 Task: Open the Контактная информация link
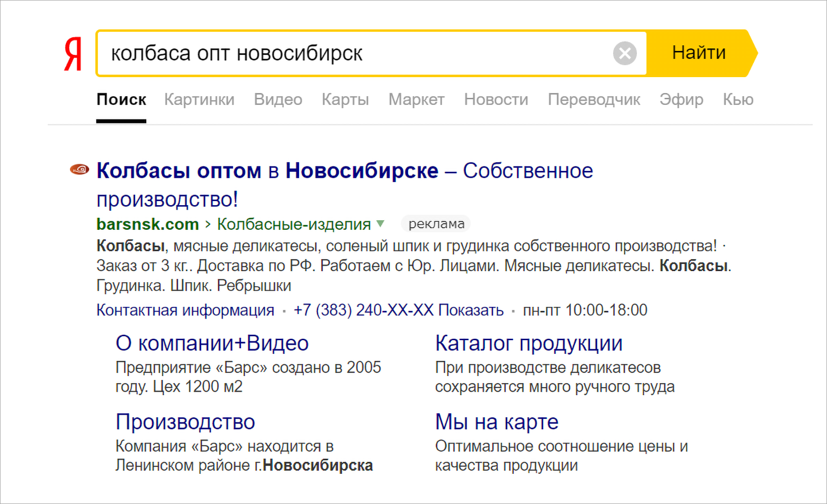click(185, 310)
